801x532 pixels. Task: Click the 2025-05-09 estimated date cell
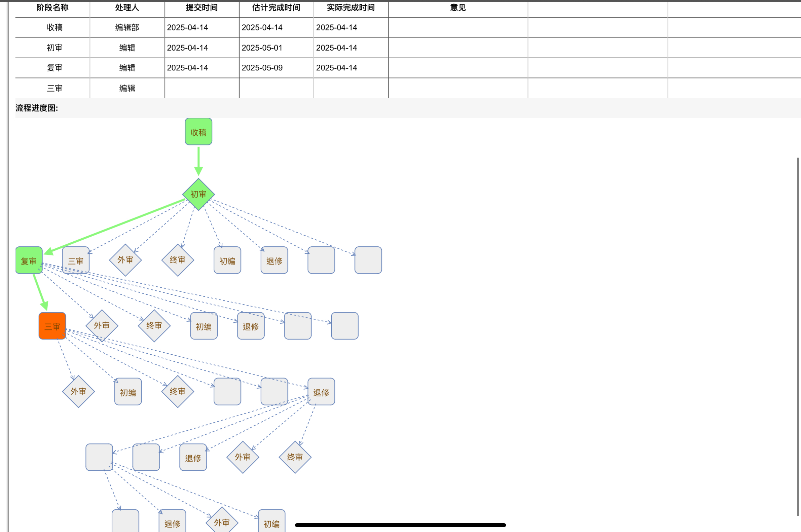[262, 68]
